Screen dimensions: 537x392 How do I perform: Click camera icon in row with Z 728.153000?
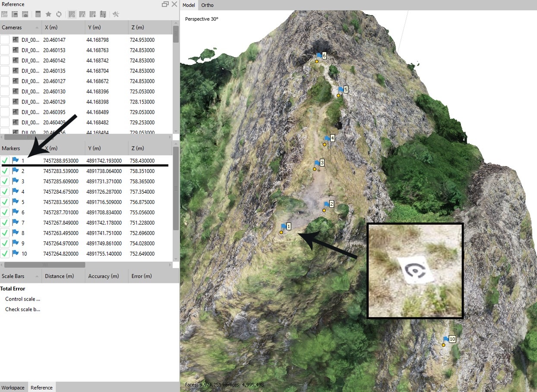tap(16, 102)
